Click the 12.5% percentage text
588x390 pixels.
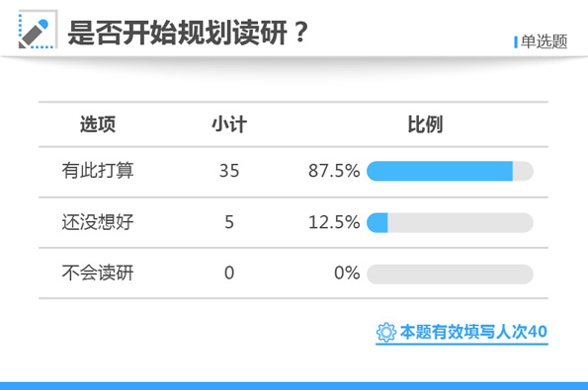[x=334, y=222]
